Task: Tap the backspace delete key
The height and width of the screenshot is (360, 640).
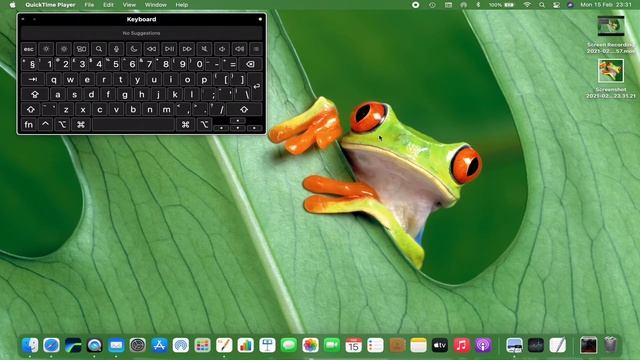Action: pos(250,64)
